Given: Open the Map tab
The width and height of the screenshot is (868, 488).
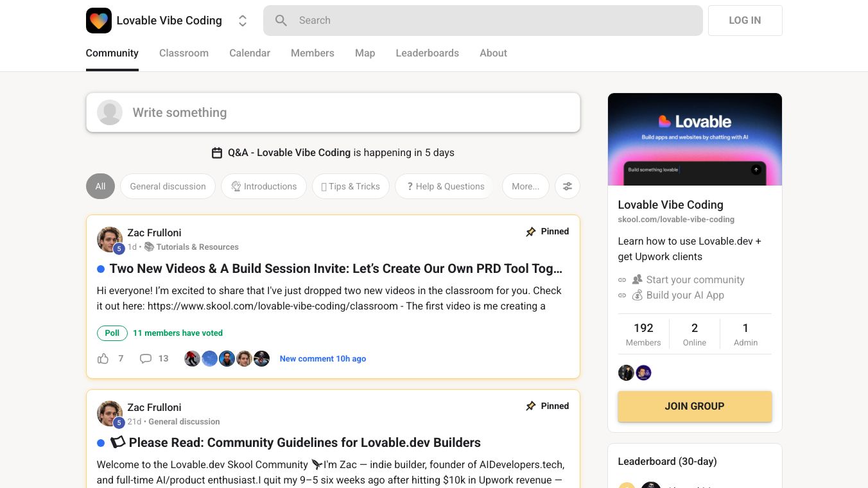Looking at the screenshot, I should [365, 53].
